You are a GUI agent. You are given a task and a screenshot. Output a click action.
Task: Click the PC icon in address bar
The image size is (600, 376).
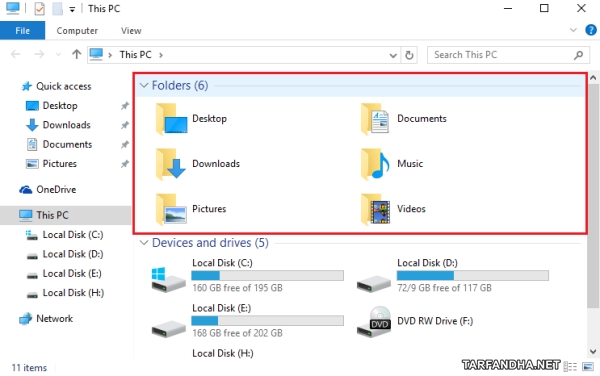coord(96,55)
